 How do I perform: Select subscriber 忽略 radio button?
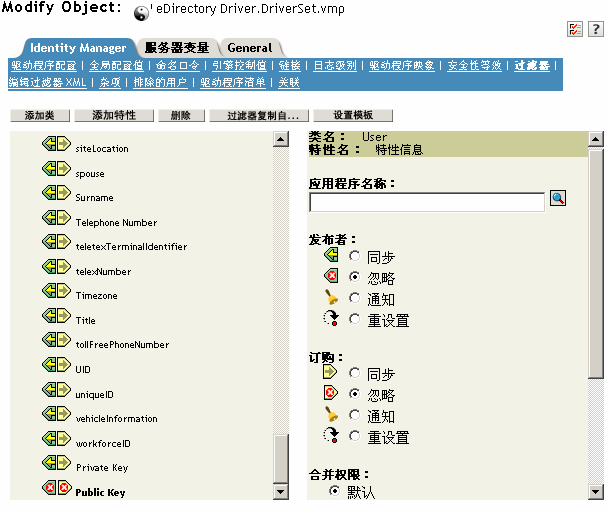[x=354, y=394]
